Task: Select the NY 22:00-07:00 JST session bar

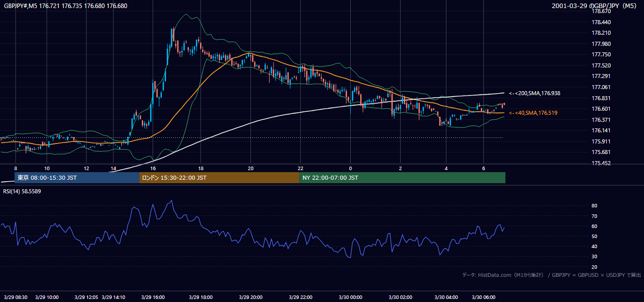Action: [402, 178]
